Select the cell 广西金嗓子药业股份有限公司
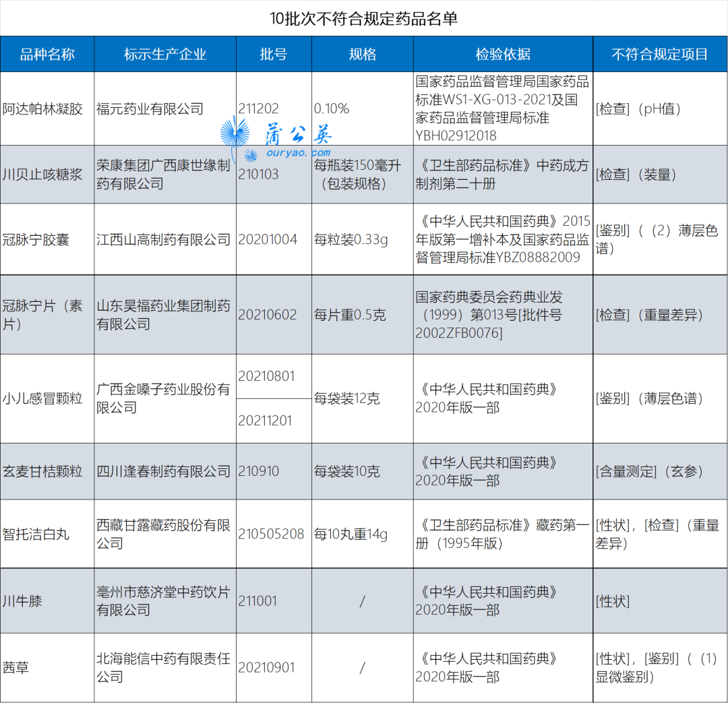The width and height of the screenshot is (728, 703). [165, 398]
